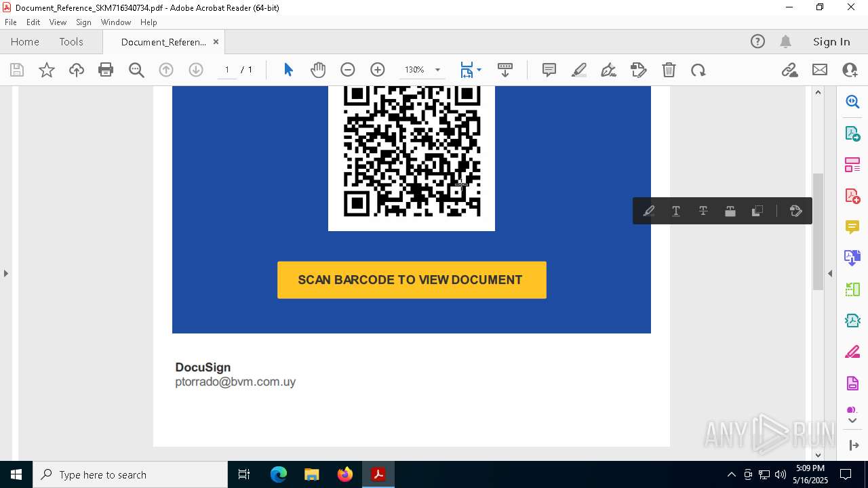Open the View menu
The height and width of the screenshot is (488, 868).
pos(58,22)
